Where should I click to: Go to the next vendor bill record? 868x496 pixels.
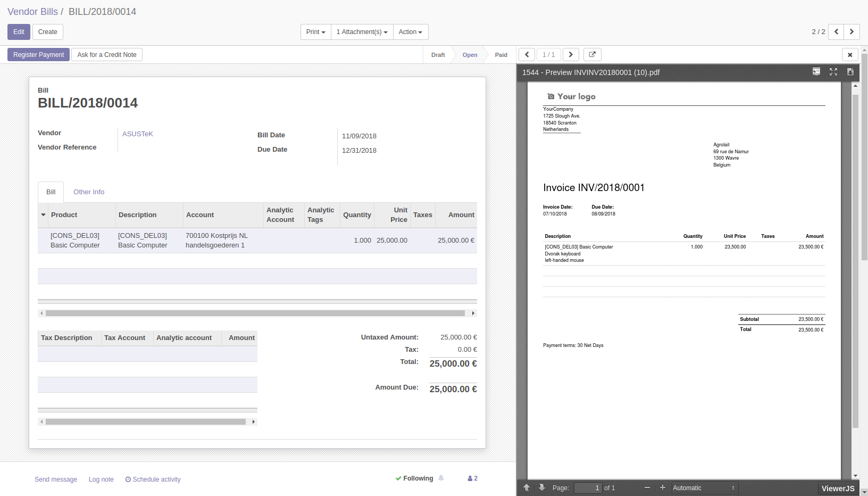pyautogui.click(x=852, y=32)
